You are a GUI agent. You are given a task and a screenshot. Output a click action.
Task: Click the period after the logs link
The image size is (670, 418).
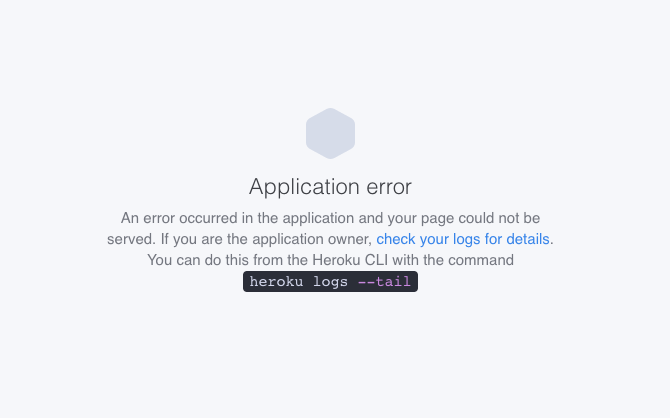(552, 243)
